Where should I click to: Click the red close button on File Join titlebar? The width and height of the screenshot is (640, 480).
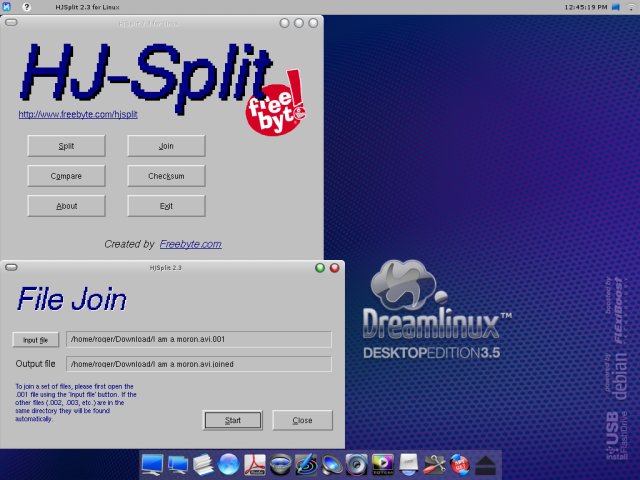tap(335, 268)
